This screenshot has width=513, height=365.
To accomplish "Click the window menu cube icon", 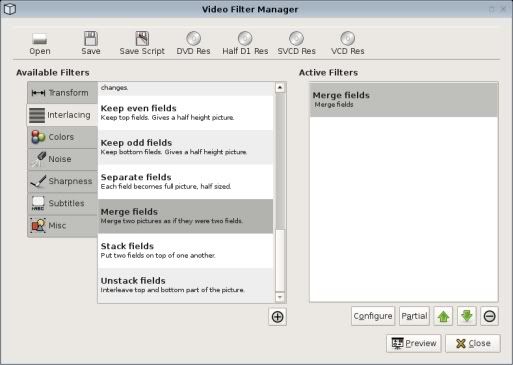I will pyautogui.click(x=10, y=9).
